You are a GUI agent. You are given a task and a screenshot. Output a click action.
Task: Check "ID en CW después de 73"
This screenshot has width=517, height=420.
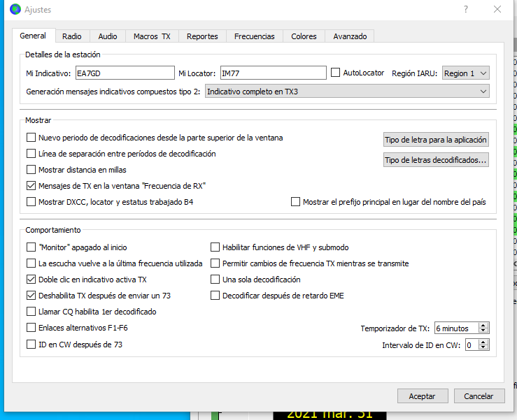(31, 345)
